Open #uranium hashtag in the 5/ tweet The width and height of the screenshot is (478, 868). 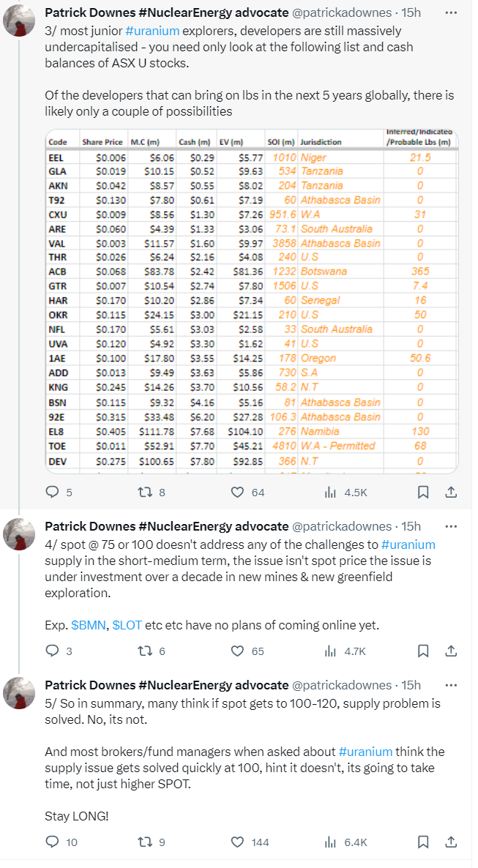(x=365, y=752)
